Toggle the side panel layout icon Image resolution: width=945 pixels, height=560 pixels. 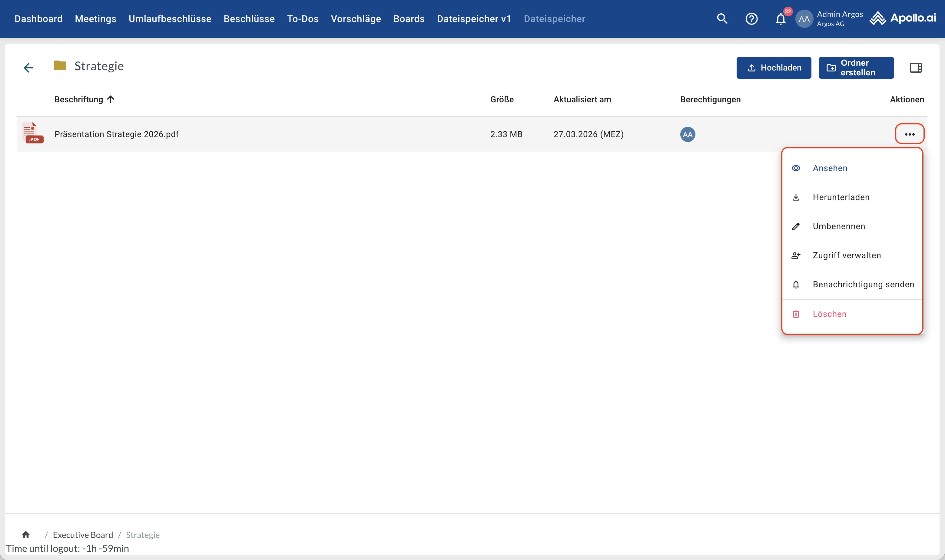point(916,68)
